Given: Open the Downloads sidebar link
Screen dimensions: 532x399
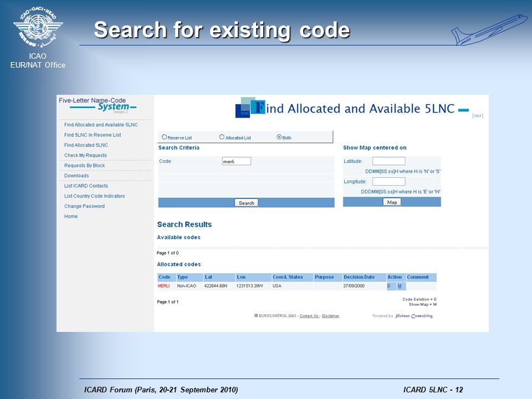Looking at the screenshot, I should point(76,176).
